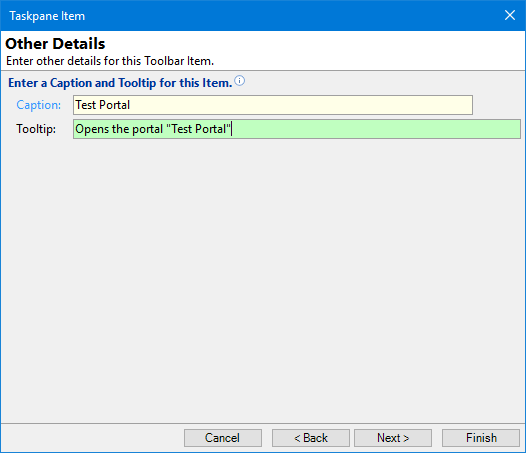Click the Tooltip: label
The image size is (526, 453).
point(36,129)
